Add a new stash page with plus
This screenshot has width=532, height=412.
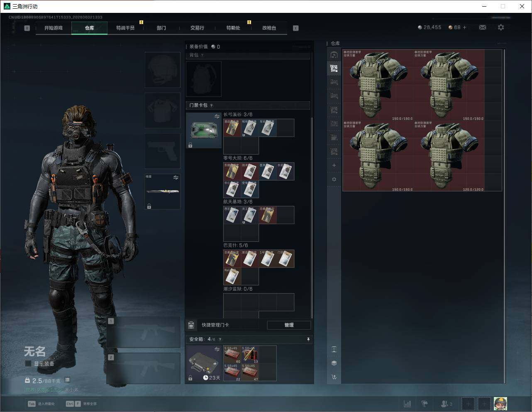click(334, 165)
